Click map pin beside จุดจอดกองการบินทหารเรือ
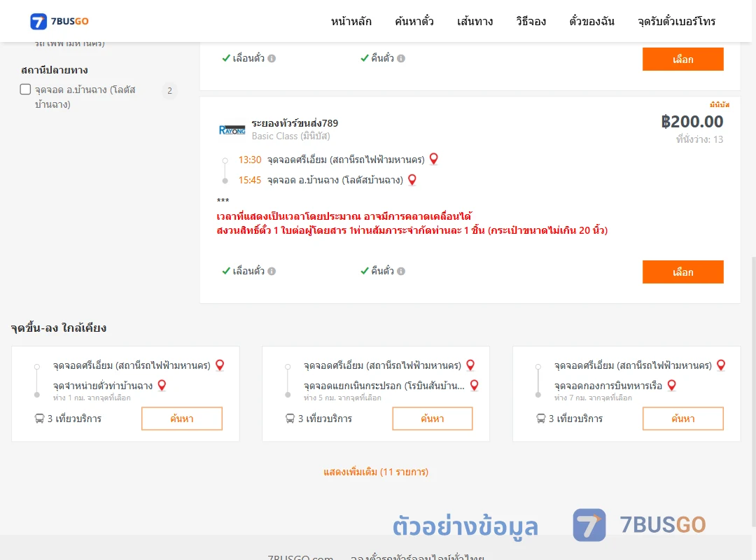The height and width of the screenshot is (560, 756). click(671, 386)
